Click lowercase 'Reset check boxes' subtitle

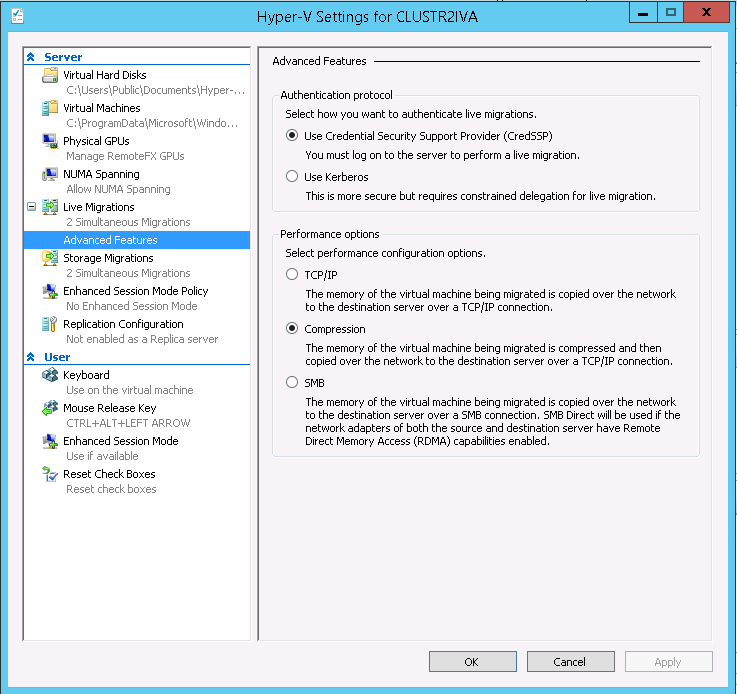pos(111,489)
